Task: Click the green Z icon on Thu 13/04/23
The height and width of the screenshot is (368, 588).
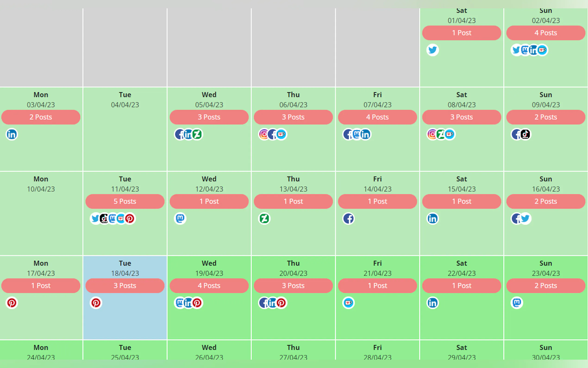Action: (x=264, y=218)
